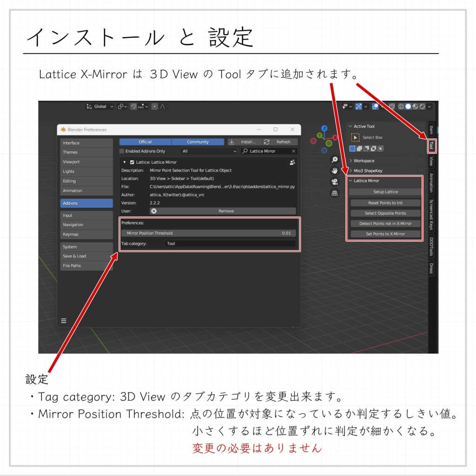The image size is (476, 476).
Task: Click the wireframe shading icon in header
Action: tap(401, 106)
